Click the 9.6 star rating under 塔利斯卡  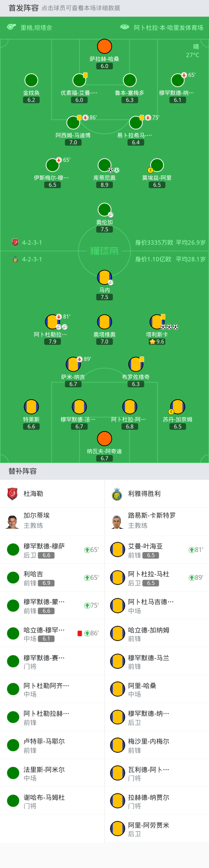click(x=157, y=342)
